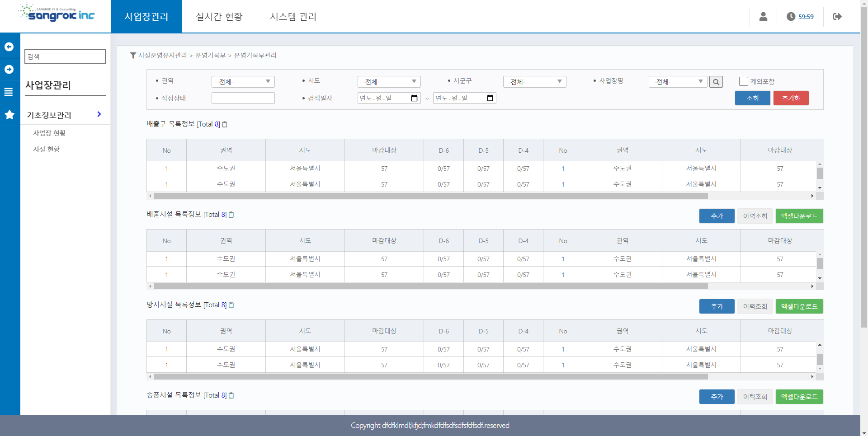Click 배출구 table vertical scroll down arrow
The height and width of the screenshot is (436, 868).
click(820, 188)
